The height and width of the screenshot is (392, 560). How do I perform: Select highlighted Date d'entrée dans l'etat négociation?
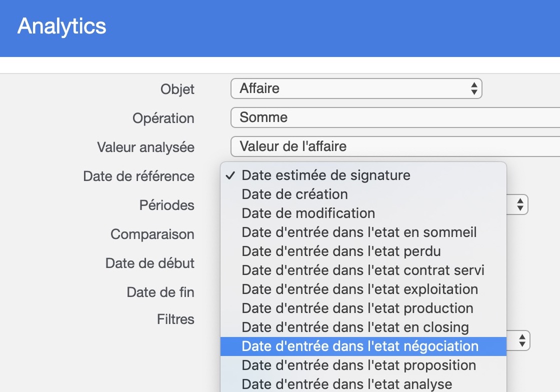click(363, 346)
